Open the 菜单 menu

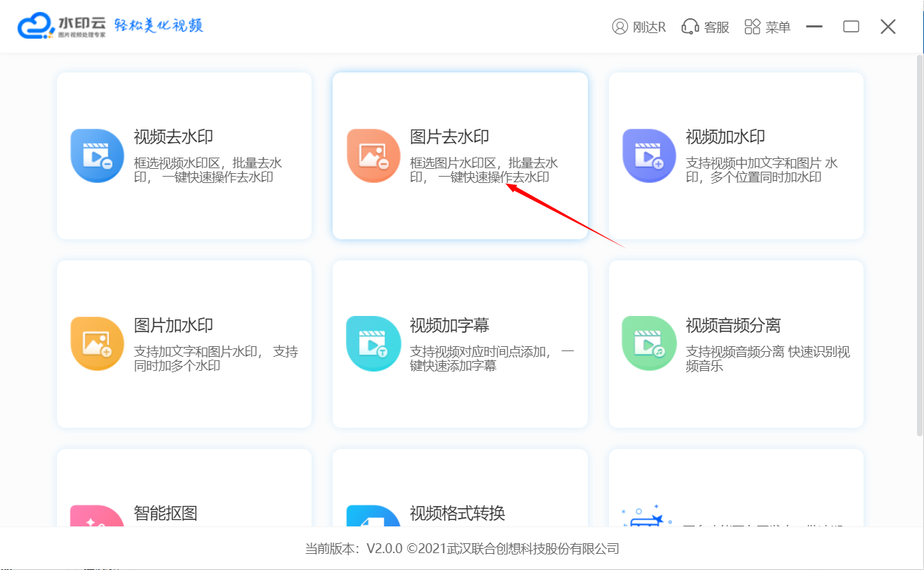[x=768, y=27]
